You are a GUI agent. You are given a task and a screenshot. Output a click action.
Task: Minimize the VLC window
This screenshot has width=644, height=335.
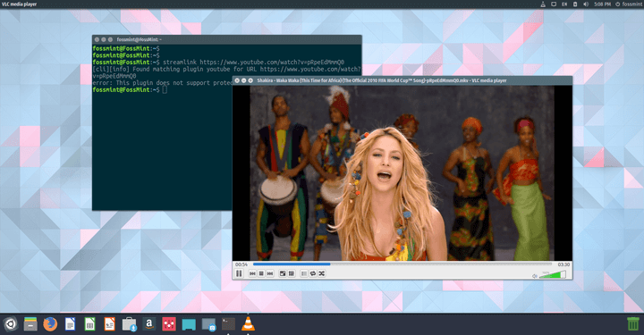tap(243, 80)
